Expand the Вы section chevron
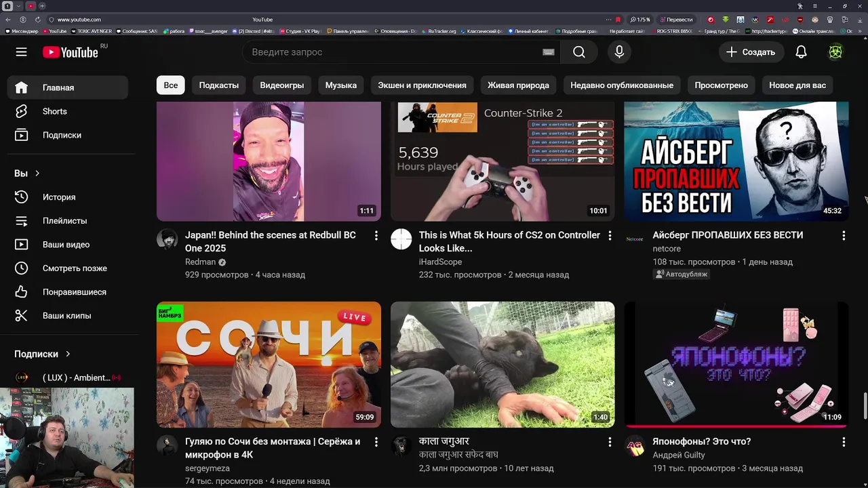Screen dimensions: 868x488 (x=37, y=174)
